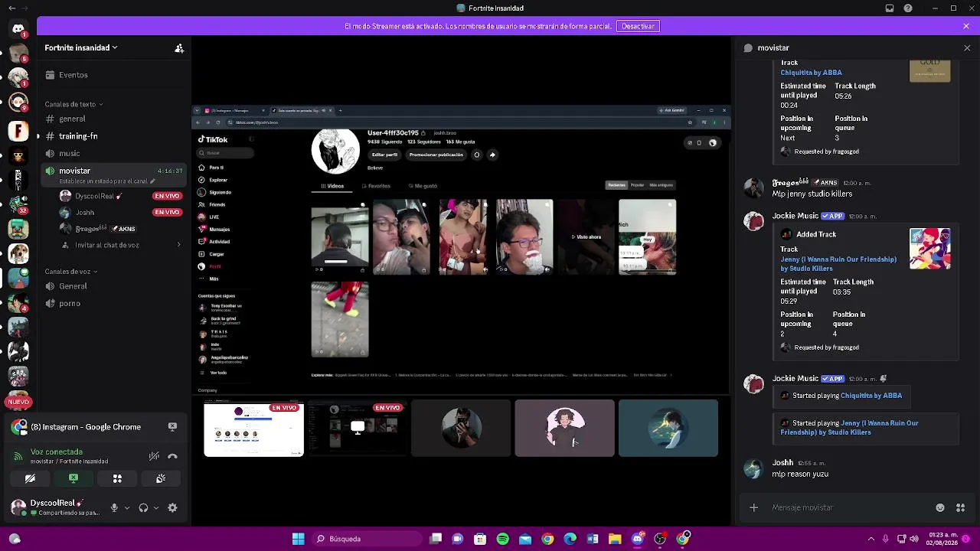Screen dimensions: 980x551
Task: Mute the microphone in user panel
Action: point(114,507)
